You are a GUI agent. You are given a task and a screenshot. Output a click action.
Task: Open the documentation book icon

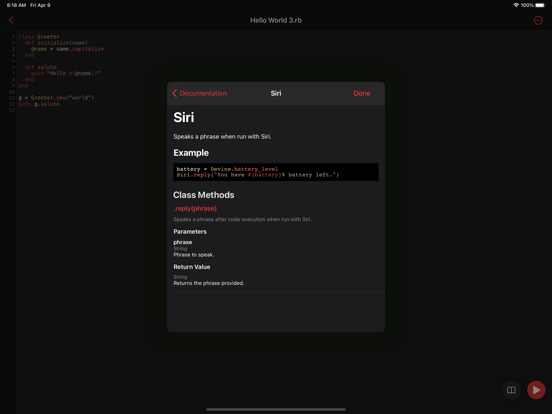pos(511,390)
